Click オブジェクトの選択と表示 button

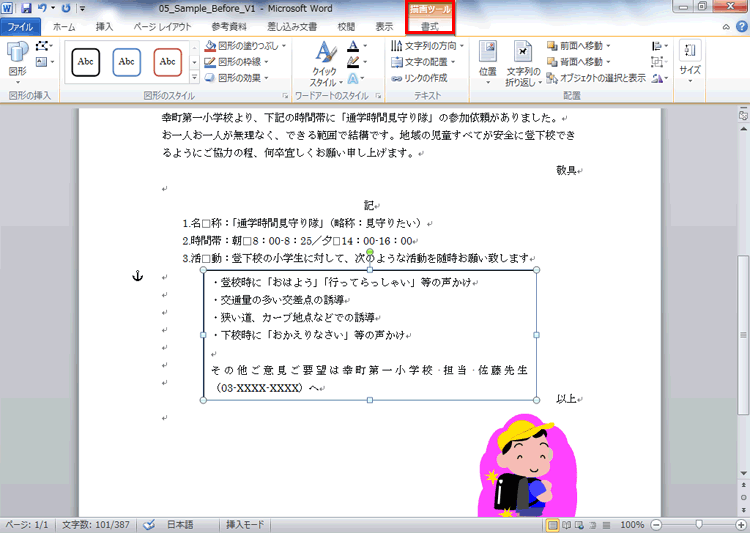coord(596,78)
